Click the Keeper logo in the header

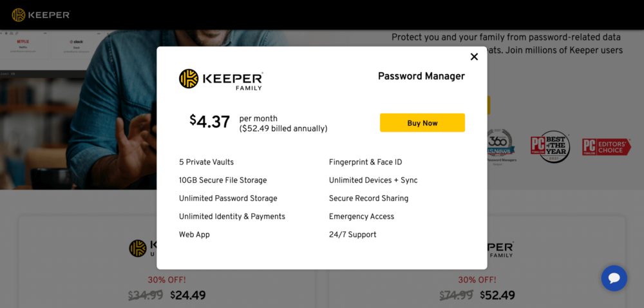pos(41,15)
